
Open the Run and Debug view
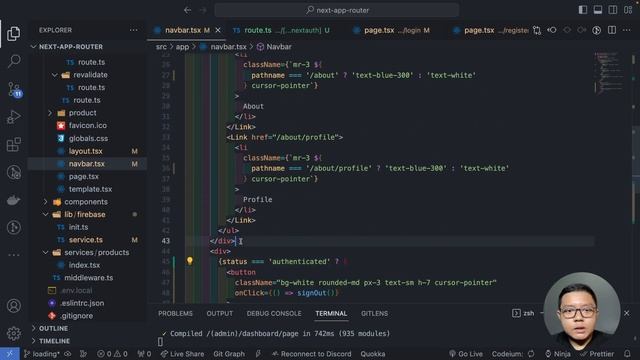click(x=13, y=117)
